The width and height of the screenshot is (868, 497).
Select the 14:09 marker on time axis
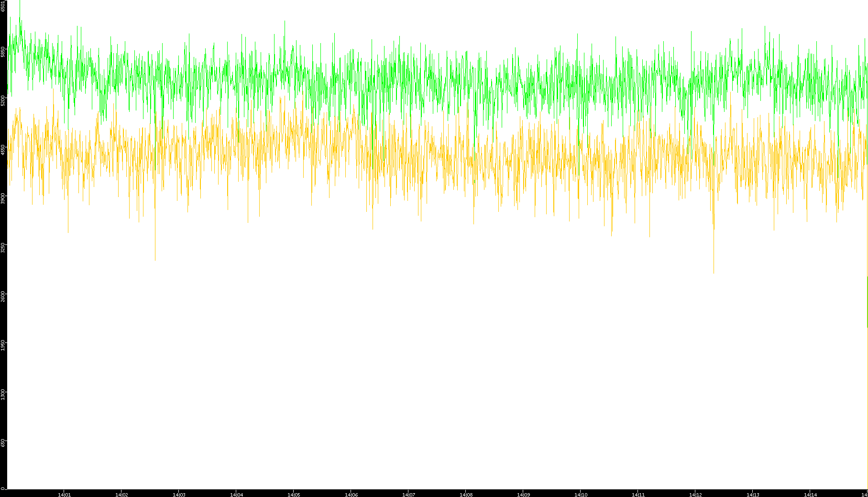[523, 495]
